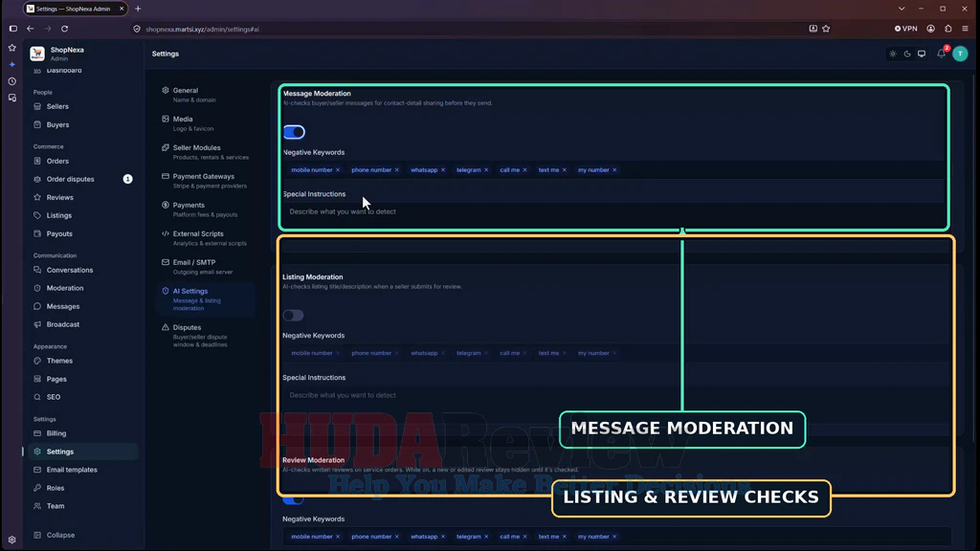980x551 pixels.
Task: Open the browser hamburger menu
Action: pyautogui.click(x=965, y=29)
